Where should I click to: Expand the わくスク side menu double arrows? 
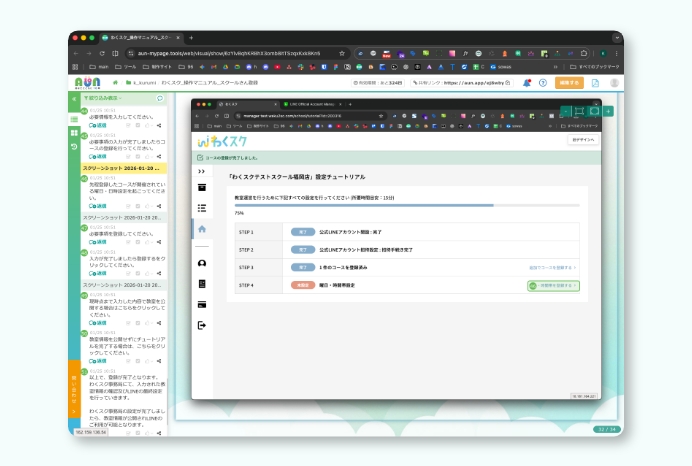tap(202, 171)
